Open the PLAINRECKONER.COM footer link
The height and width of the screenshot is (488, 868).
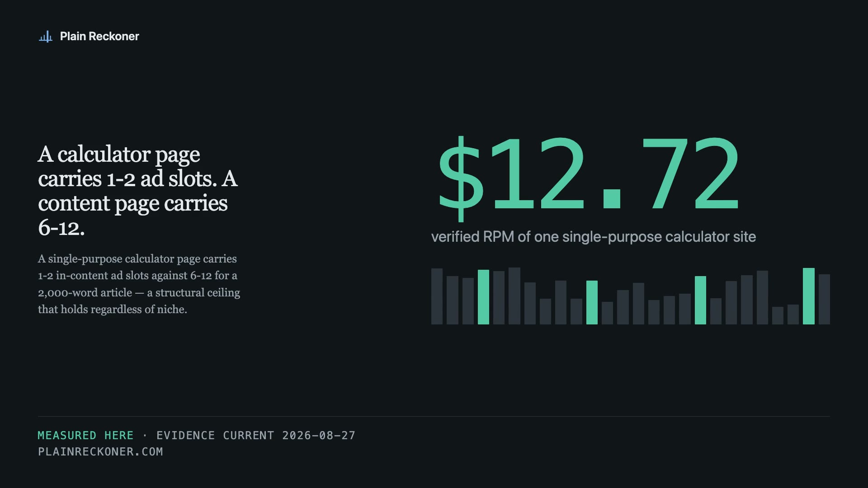click(x=100, y=452)
